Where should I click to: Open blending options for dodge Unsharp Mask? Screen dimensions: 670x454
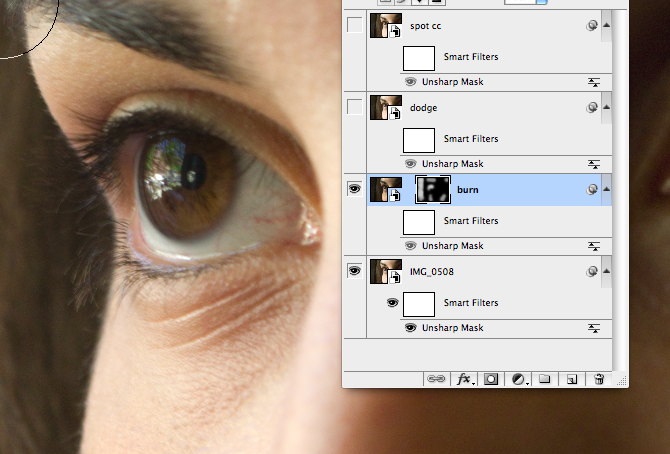click(594, 164)
